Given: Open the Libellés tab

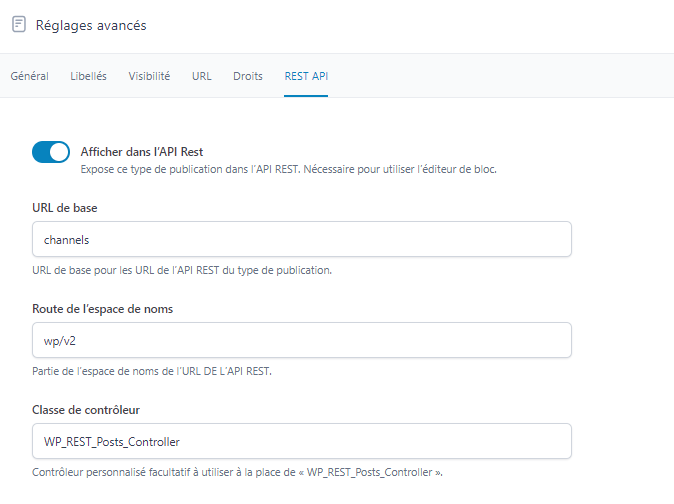Looking at the screenshot, I should click(x=89, y=76).
